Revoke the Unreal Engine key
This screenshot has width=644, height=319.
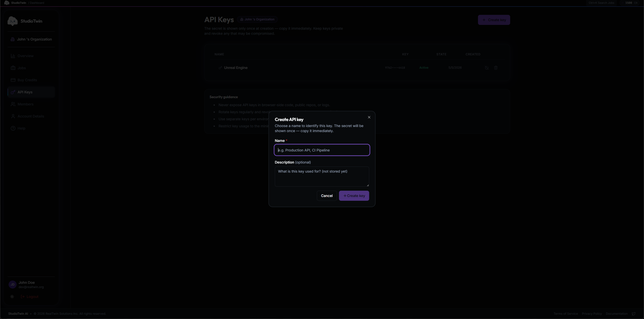click(487, 68)
